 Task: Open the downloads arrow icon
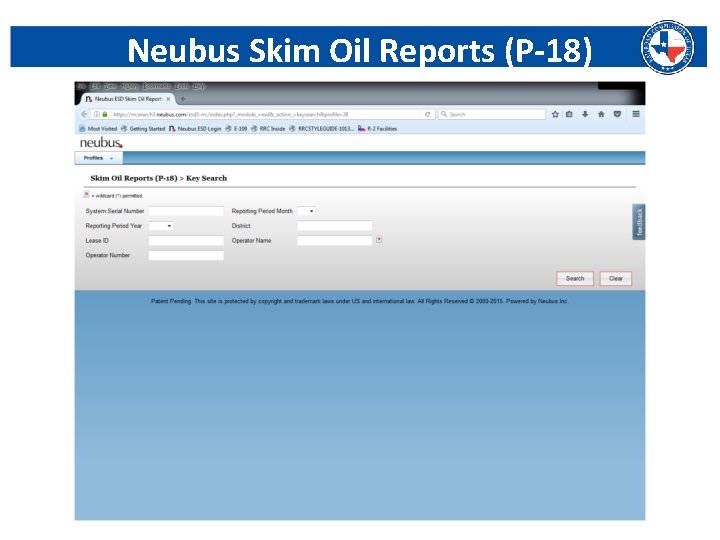(x=585, y=114)
